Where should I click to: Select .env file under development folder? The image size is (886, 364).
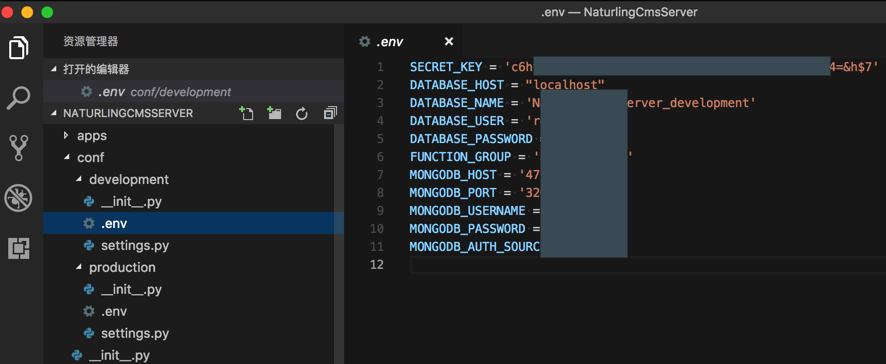click(x=194, y=223)
